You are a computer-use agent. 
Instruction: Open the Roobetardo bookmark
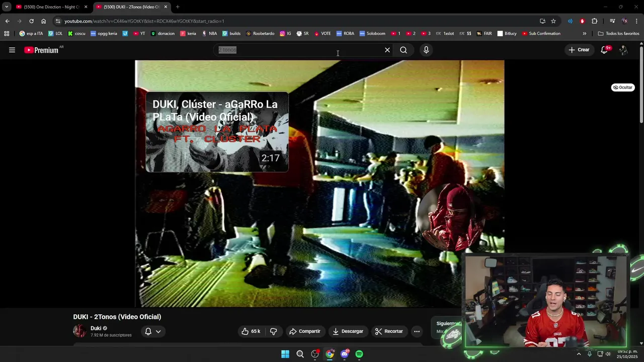(x=260, y=34)
